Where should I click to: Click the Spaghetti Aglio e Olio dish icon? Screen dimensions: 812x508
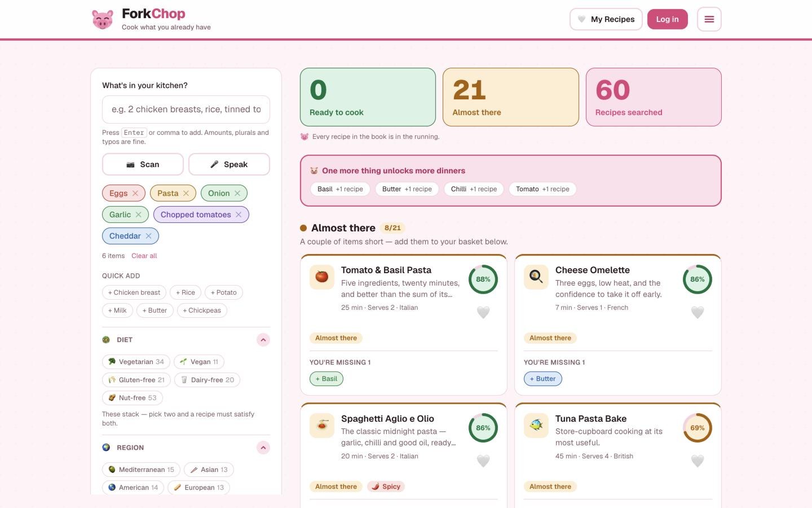tap(322, 426)
